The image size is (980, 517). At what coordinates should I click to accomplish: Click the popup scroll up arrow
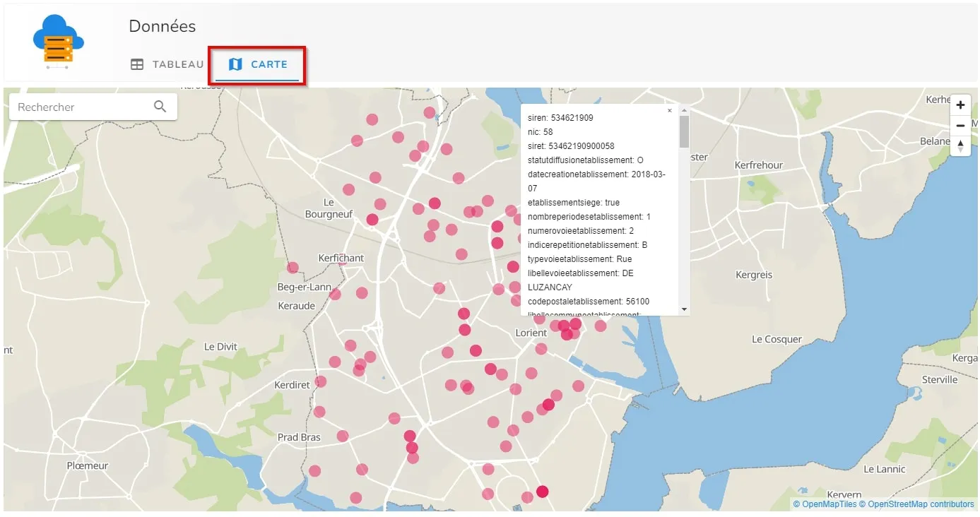click(684, 110)
